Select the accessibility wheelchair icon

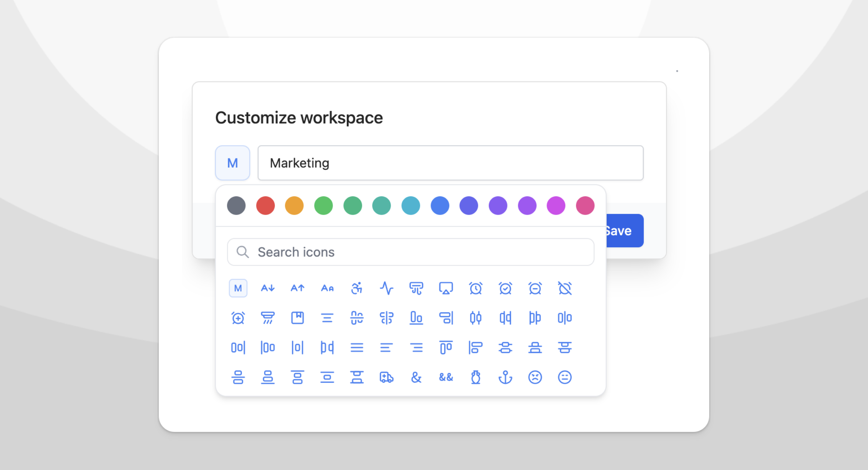[357, 288]
